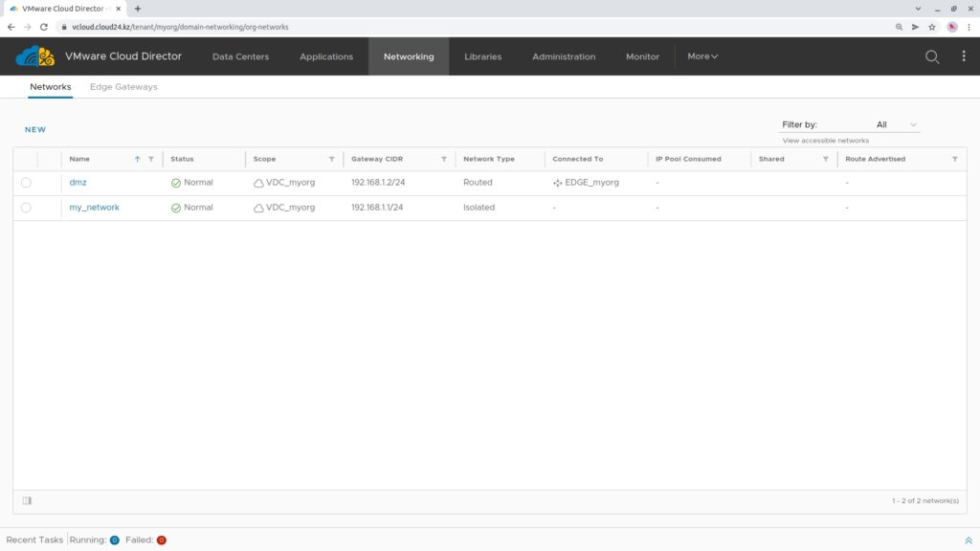Select the Networking top menu item
Viewport: 980px width, 551px height.
[409, 56]
